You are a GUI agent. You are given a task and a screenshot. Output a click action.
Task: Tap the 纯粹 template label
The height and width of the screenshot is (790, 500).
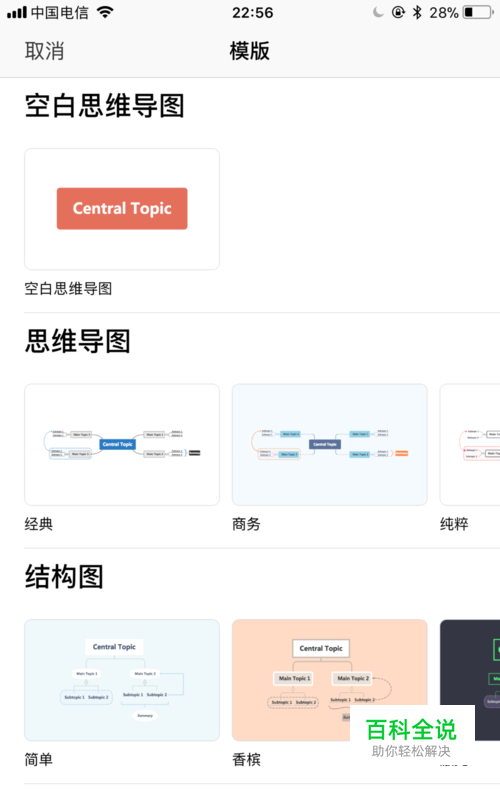(454, 524)
